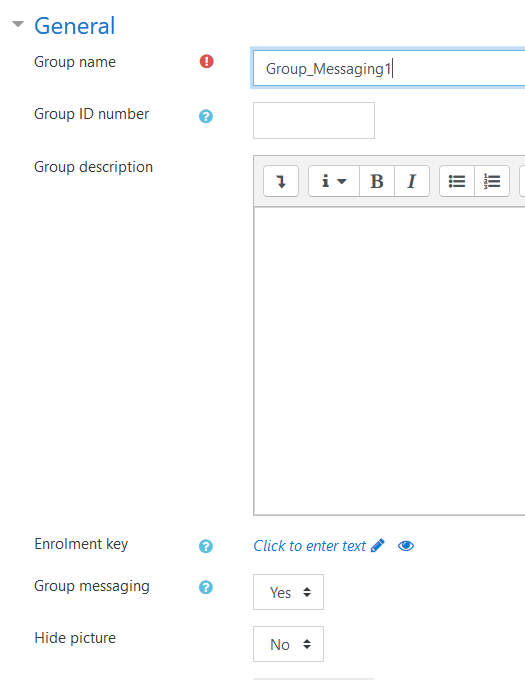Open the Hide picture No dropdown
The image size is (525, 680).
(x=288, y=644)
